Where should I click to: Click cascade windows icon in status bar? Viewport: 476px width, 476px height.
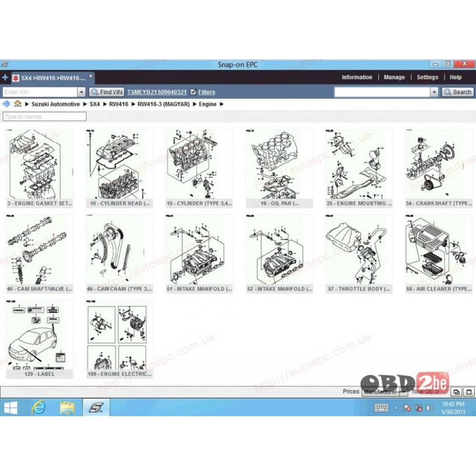tap(456, 392)
